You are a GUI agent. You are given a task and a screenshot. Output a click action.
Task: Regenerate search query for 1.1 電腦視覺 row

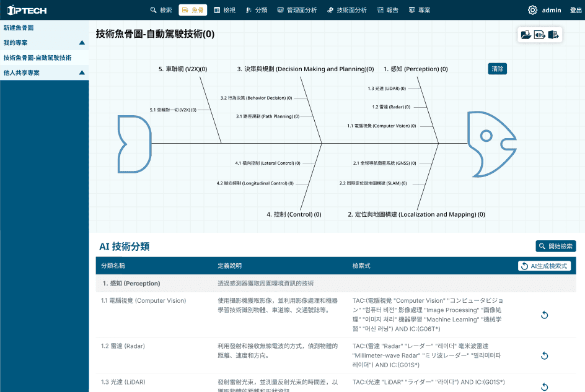coord(544,315)
